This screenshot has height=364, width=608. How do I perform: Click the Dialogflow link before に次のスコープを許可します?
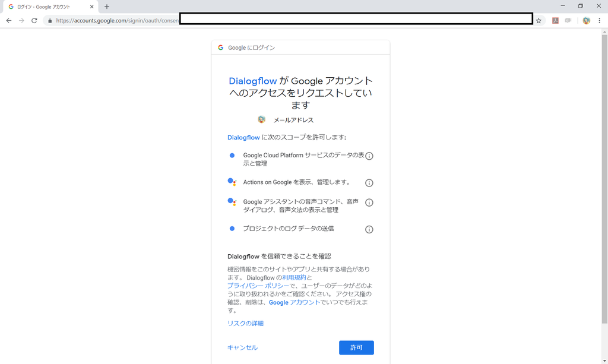coord(243,138)
